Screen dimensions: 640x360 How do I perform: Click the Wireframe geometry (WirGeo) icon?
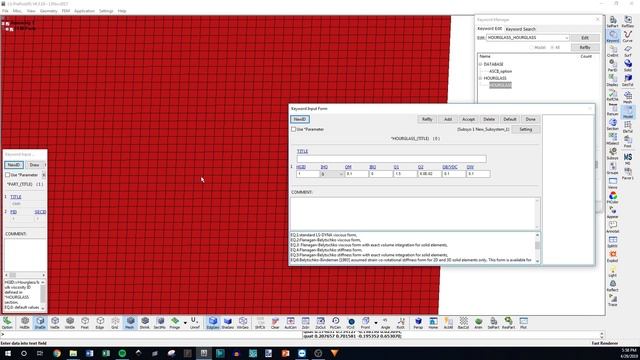[243, 322]
